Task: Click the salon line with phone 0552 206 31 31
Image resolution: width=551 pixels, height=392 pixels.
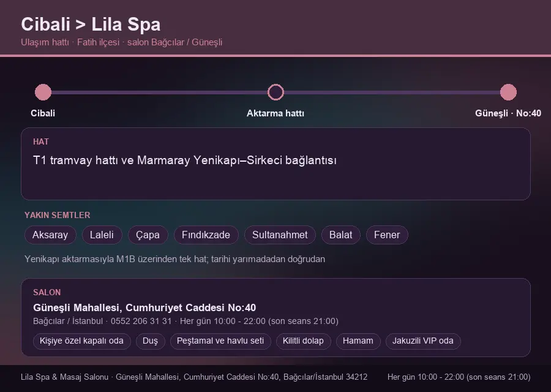Action: (x=186, y=322)
